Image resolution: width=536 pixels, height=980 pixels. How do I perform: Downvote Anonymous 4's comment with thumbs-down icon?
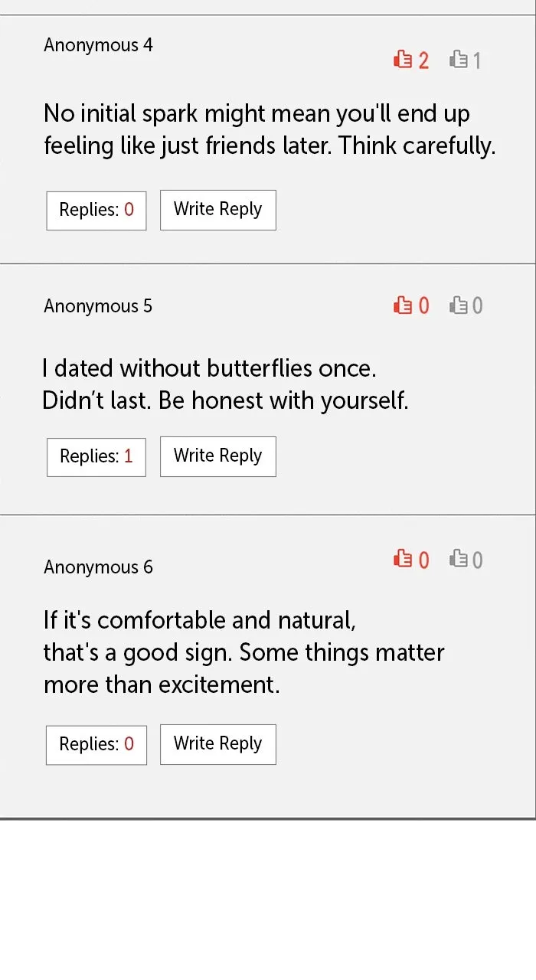(459, 59)
